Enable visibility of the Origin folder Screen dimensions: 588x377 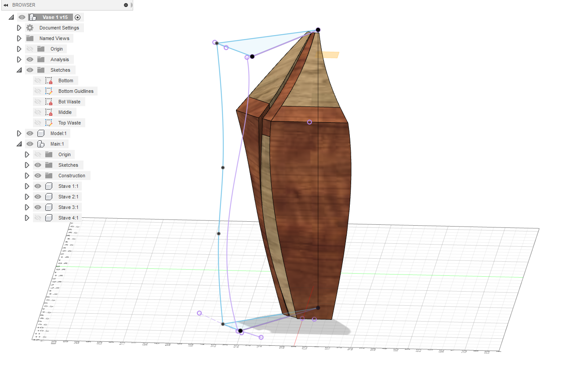[29, 49]
